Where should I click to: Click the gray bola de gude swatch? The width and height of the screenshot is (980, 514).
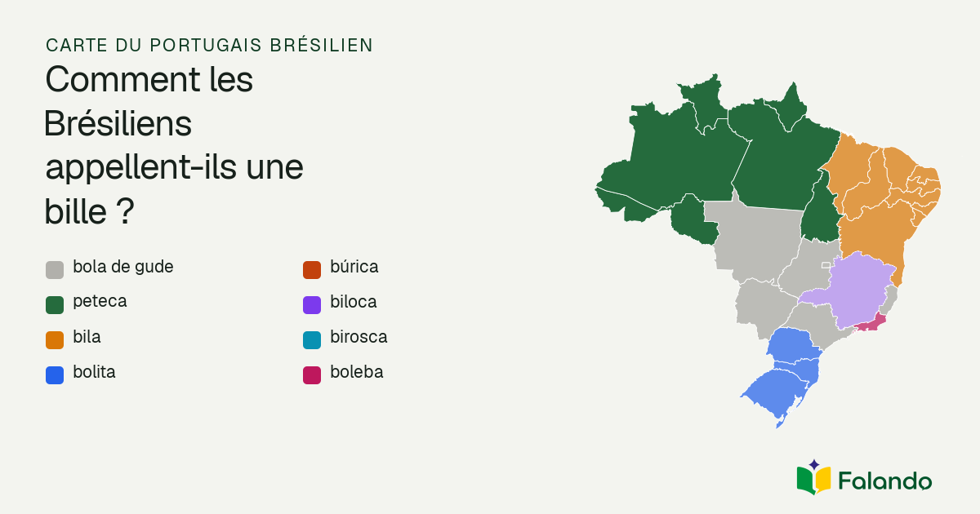(x=55, y=270)
